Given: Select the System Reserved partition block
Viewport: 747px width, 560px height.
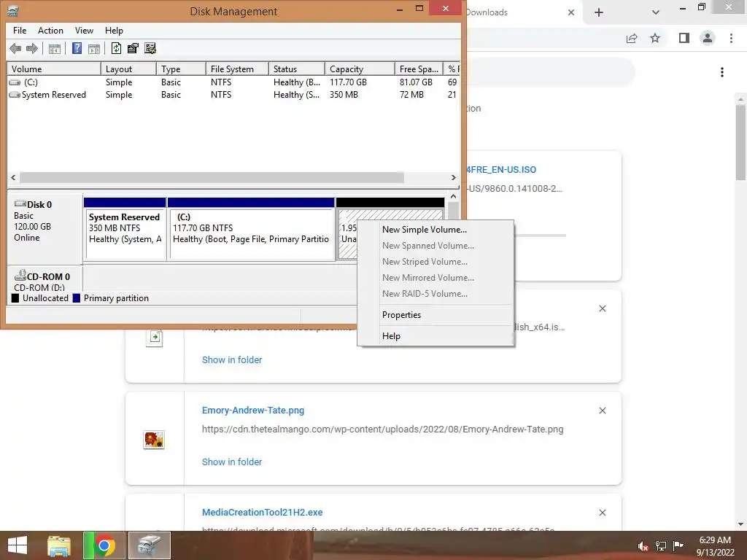Looking at the screenshot, I should (x=125, y=229).
